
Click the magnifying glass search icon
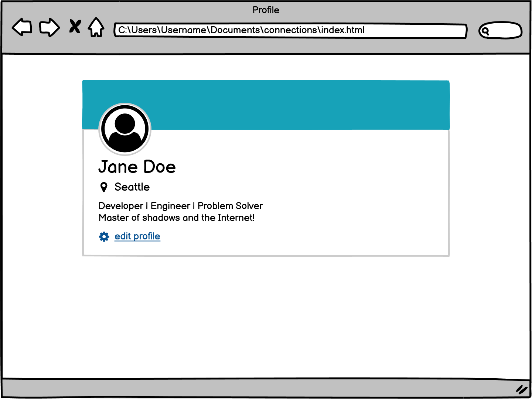[485, 31]
